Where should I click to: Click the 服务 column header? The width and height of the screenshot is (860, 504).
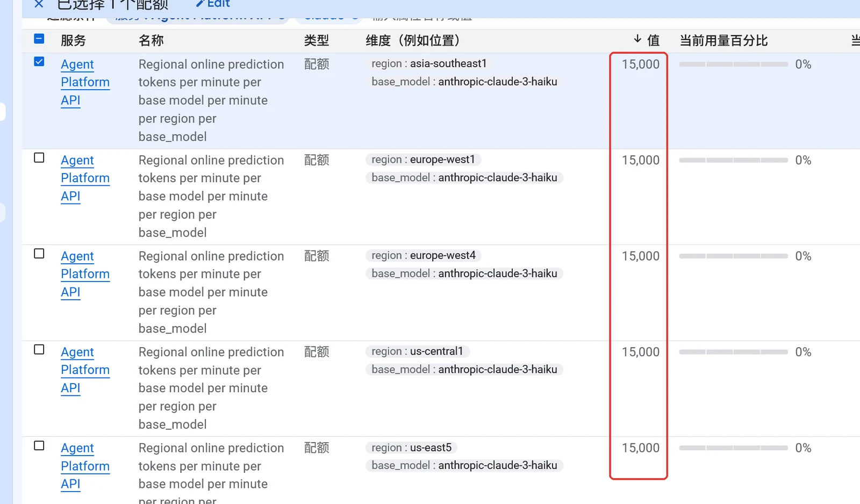(73, 40)
